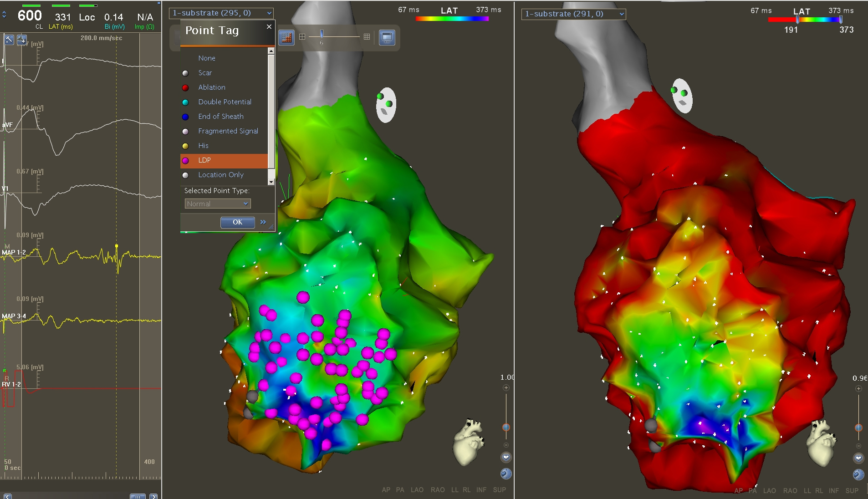The width and height of the screenshot is (868, 499).
Task: Click the add ECG channel icon
Action: coord(21,40)
